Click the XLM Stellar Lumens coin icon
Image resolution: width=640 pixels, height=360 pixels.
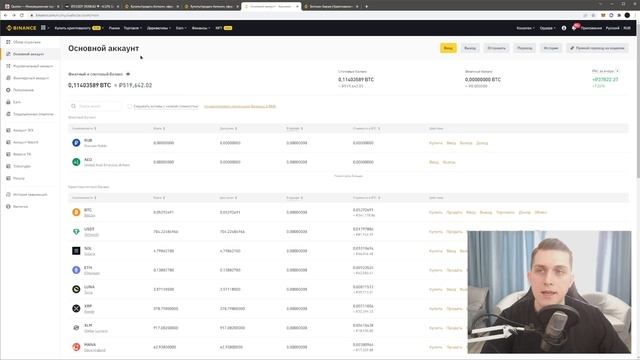[76, 328]
